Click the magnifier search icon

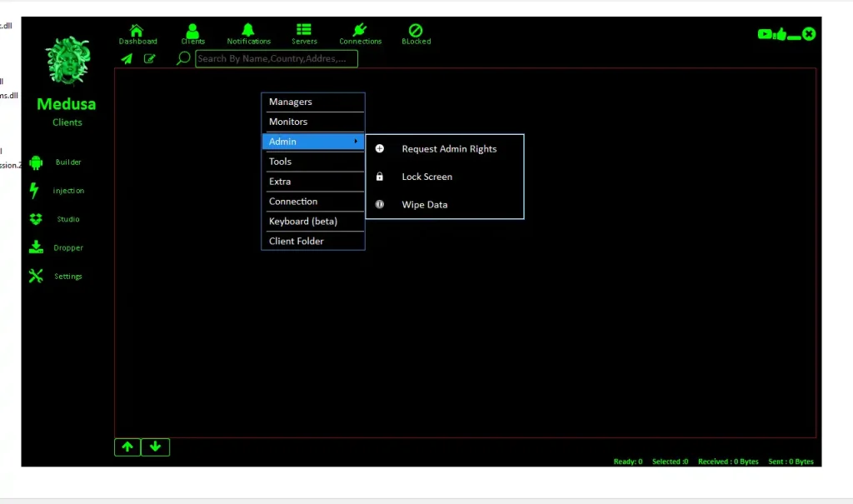182,58
